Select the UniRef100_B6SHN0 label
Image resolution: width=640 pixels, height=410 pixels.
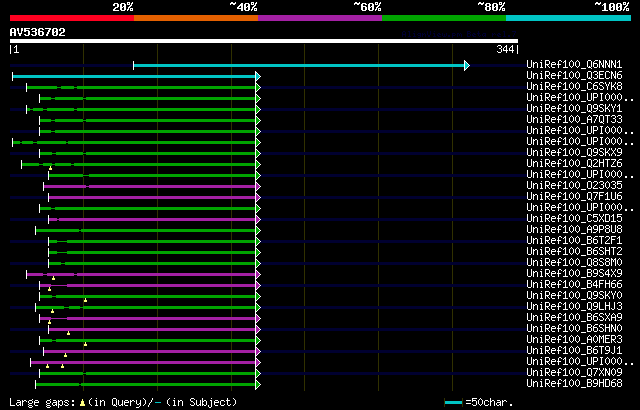(574, 329)
